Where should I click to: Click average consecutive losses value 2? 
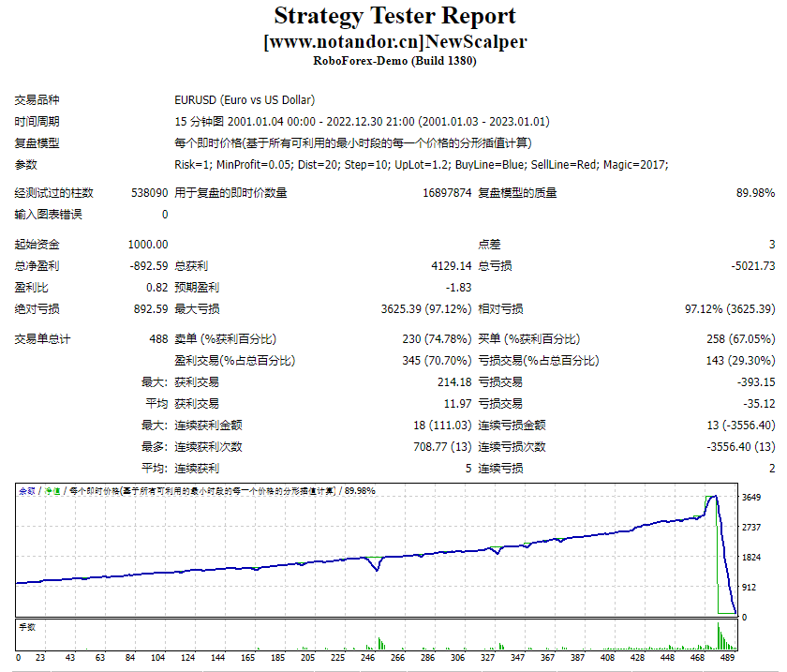(x=772, y=470)
